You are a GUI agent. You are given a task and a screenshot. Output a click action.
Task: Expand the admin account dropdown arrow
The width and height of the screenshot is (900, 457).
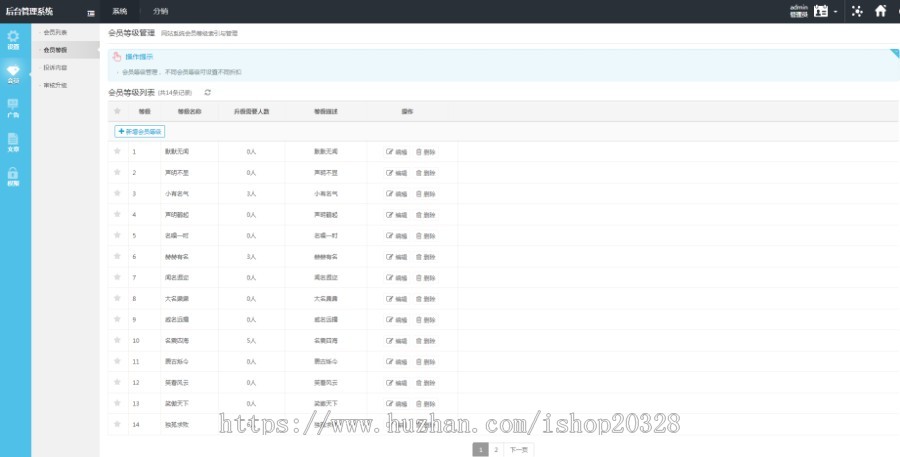click(x=835, y=11)
